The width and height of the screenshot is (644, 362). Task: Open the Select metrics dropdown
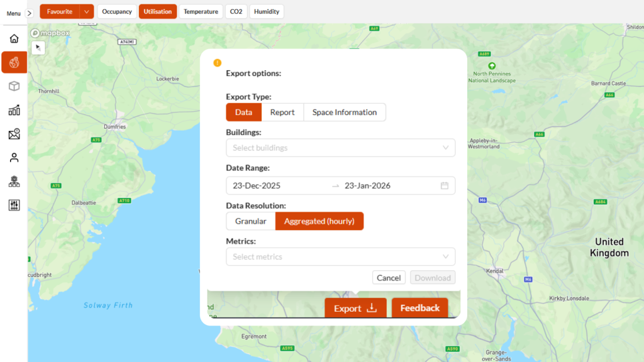340,256
